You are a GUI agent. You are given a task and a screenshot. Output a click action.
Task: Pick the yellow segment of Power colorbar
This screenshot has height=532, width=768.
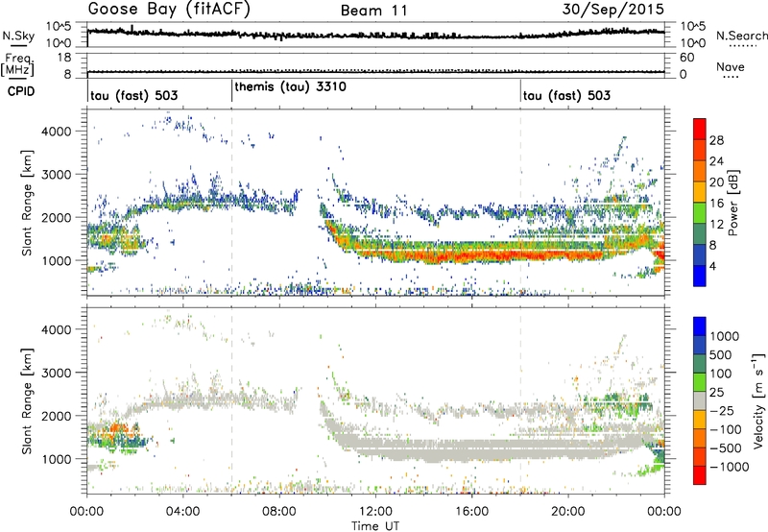pos(700,190)
